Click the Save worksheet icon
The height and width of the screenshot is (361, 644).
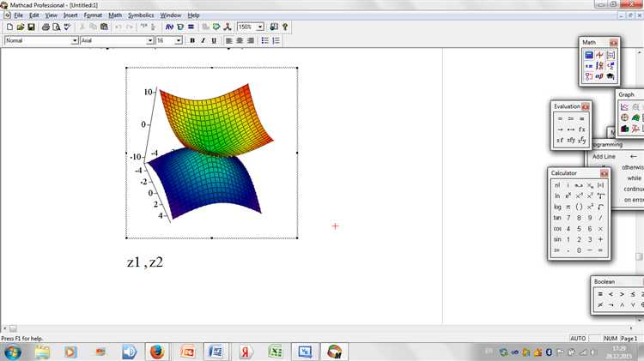31,27
